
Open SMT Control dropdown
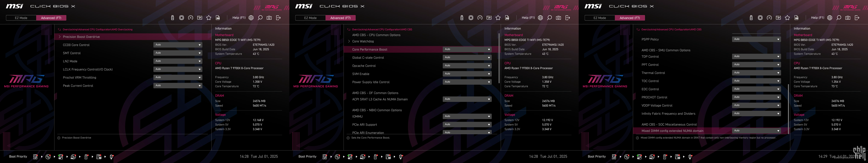178,53
